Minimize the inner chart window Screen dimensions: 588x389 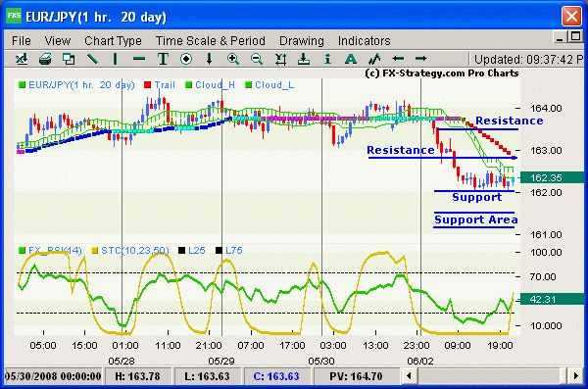[x=560, y=37]
